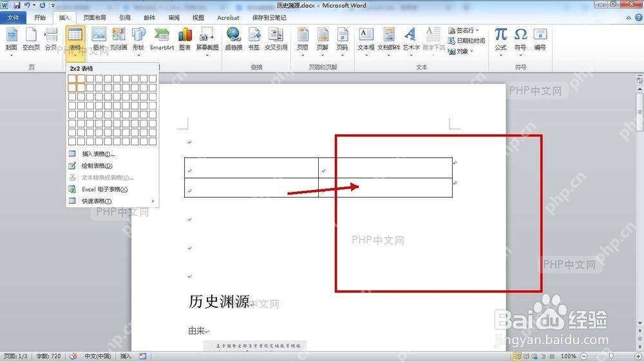
Task: Click the 历史渊源 heading text
Action: tap(219, 301)
